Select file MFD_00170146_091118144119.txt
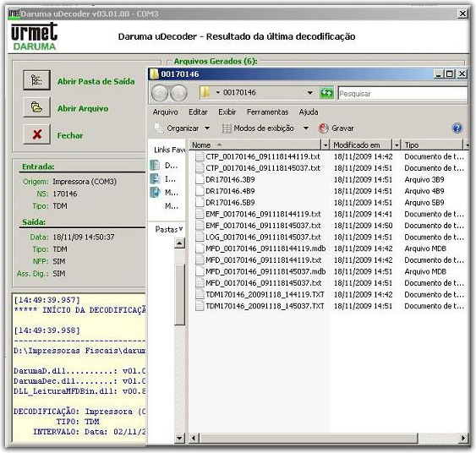The height and width of the screenshot is (453, 476). tap(263, 260)
